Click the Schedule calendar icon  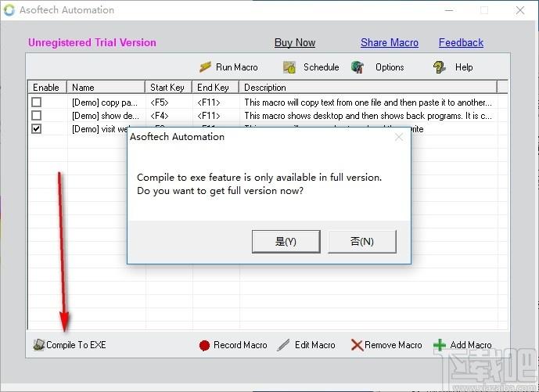pyautogui.click(x=289, y=67)
